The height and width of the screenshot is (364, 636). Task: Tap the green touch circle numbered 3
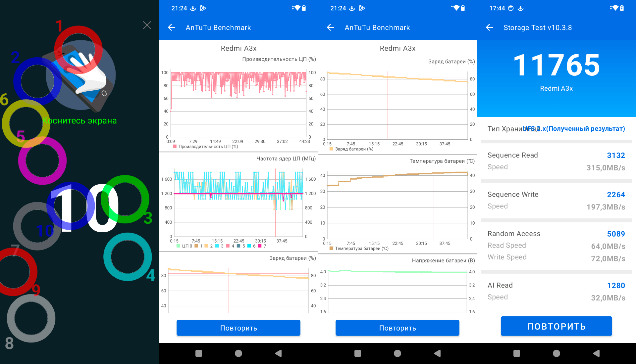[x=125, y=199]
